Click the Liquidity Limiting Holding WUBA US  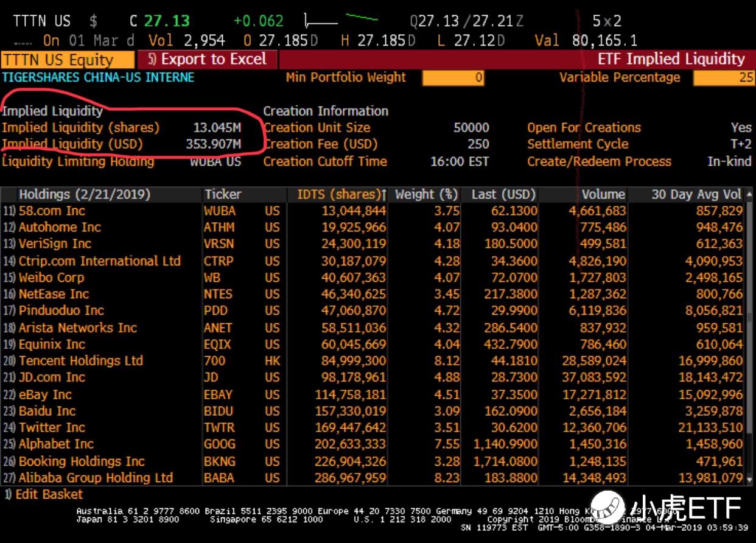[x=215, y=162]
